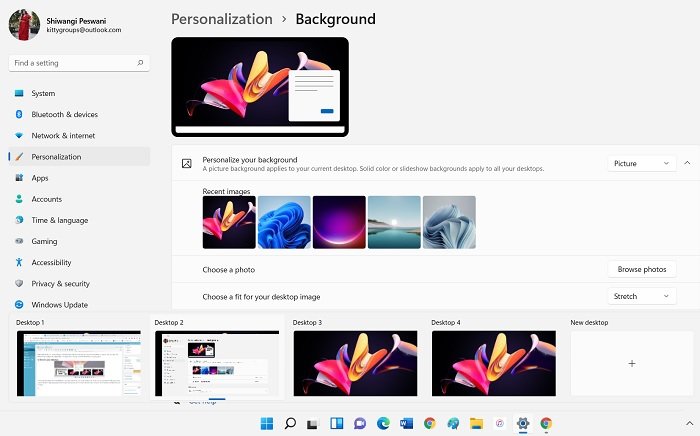The height and width of the screenshot is (436, 700).
Task: Show hidden system tray icons
Action: 689,423
